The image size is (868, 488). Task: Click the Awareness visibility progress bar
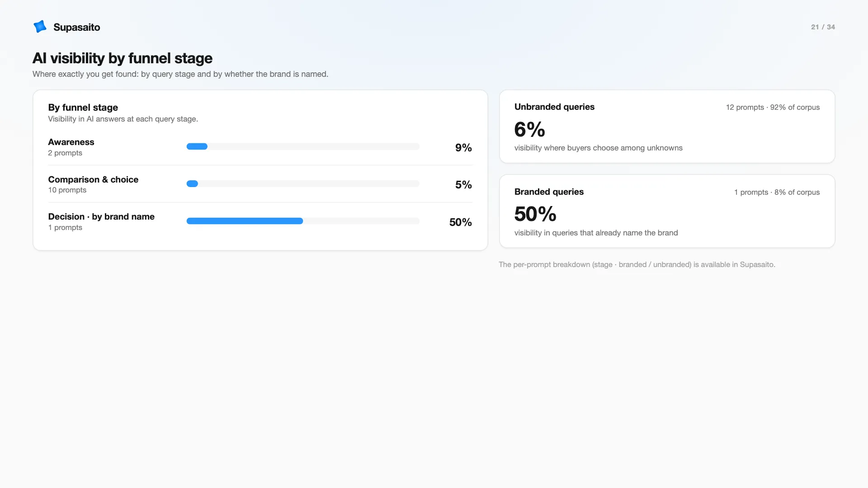(303, 146)
